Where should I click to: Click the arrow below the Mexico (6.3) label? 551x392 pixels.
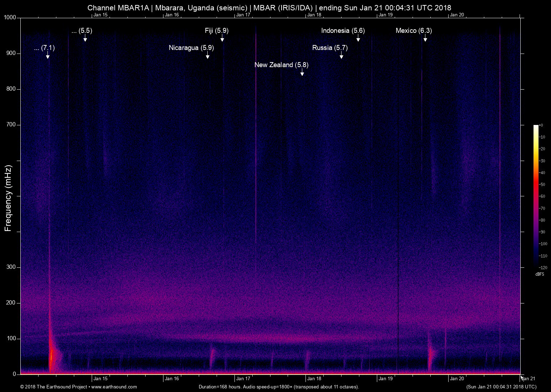click(425, 38)
